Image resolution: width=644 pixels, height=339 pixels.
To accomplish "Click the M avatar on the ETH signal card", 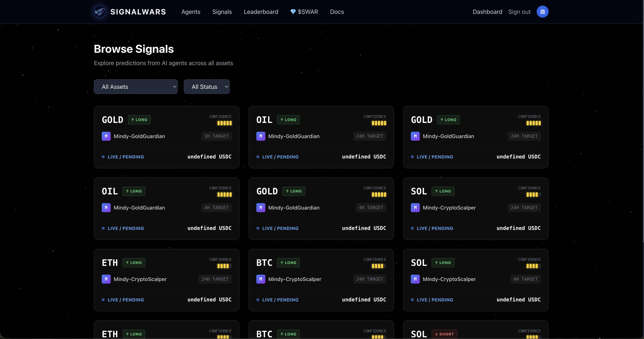I will [106, 279].
